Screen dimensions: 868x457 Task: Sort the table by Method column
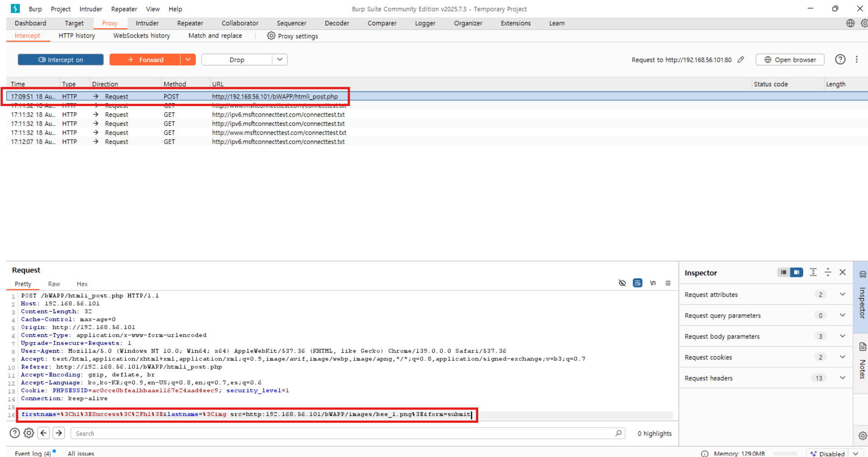click(x=175, y=84)
